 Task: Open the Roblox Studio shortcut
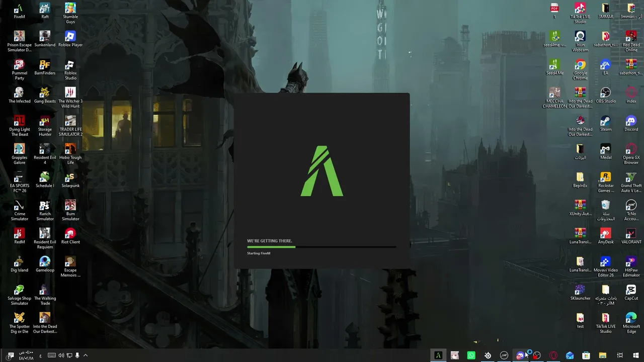[x=70, y=70]
